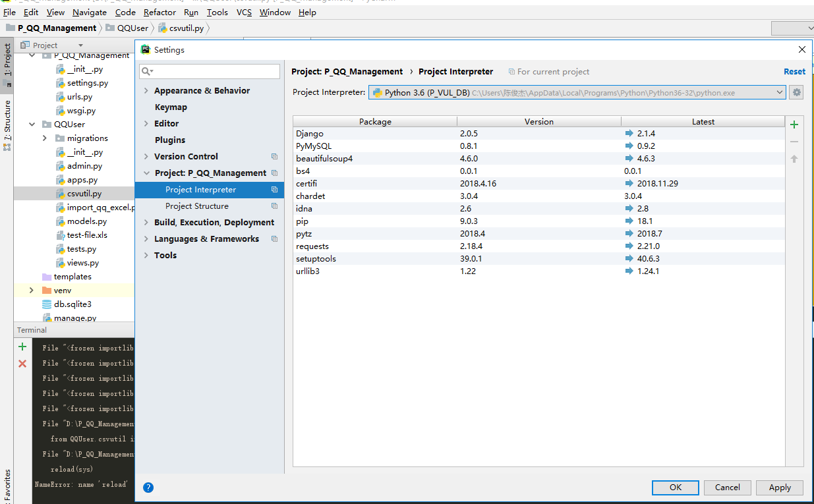Select Project Structure settings page
Viewport: 814px width, 504px height.
[x=196, y=206]
